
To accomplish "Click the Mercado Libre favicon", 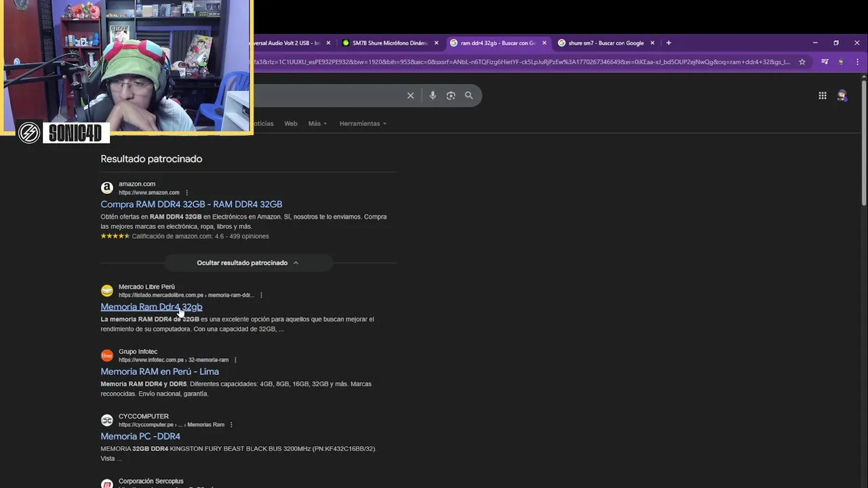I will coord(107,291).
